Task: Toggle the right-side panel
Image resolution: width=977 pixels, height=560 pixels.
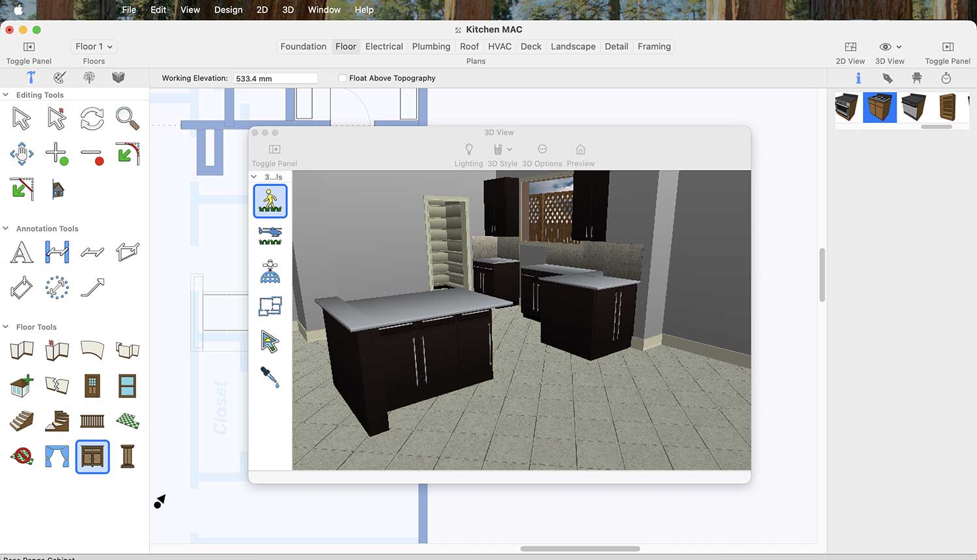Action: (x=947, y=47)
